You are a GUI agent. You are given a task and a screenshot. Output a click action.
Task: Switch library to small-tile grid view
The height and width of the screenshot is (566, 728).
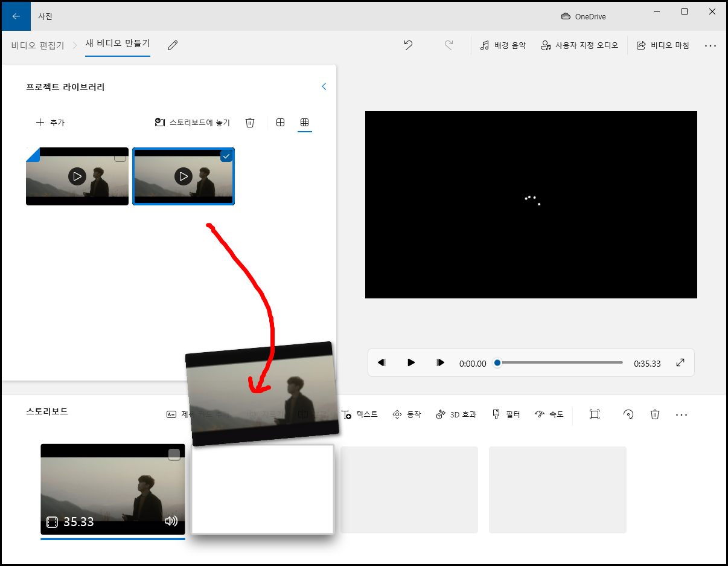(305, 123)
